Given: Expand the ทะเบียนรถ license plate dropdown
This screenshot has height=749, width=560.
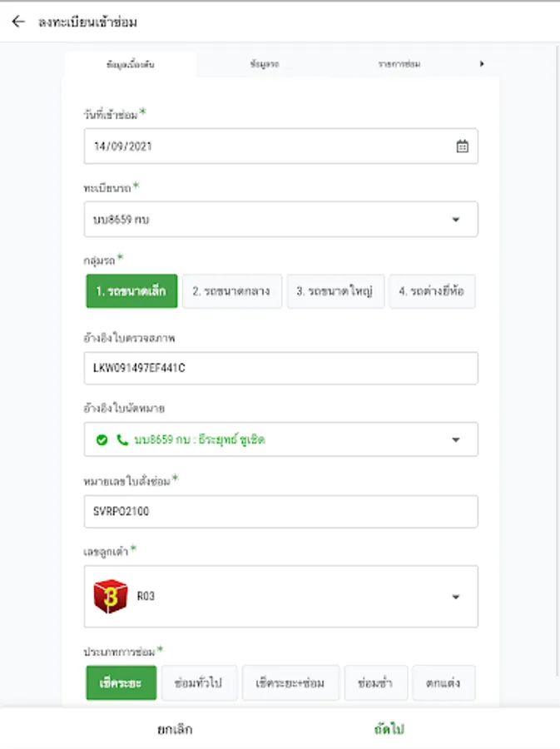Looking at the screenshot, I should 455,220.
